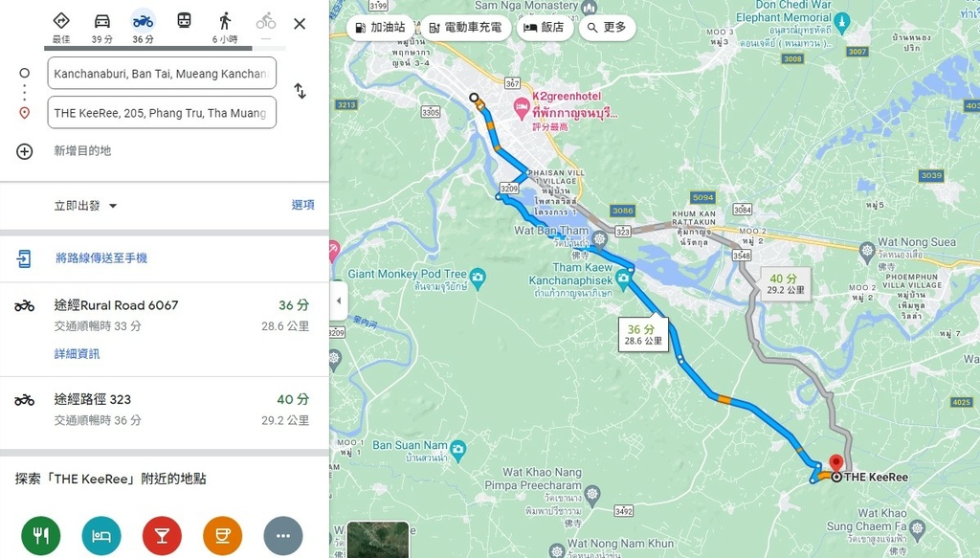Click the satellite layer thumbnail
The image size is (980, 558).
click(x=377, y=541)
